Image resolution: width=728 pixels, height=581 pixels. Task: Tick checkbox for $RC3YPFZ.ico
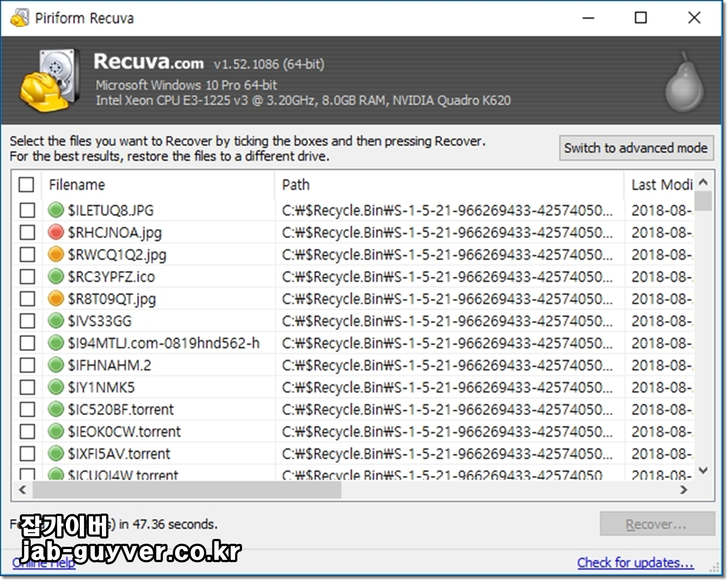click(27, 277)
